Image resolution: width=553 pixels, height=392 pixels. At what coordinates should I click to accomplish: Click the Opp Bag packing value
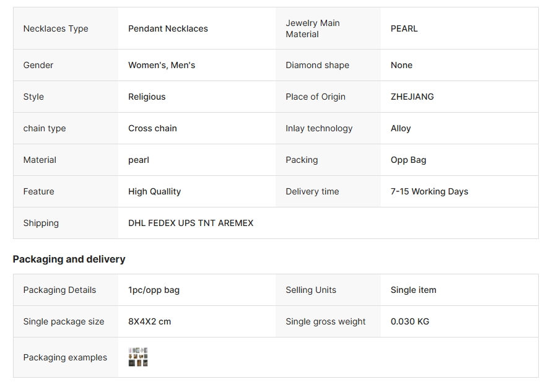pyautogui.click(x=408, y=160)
